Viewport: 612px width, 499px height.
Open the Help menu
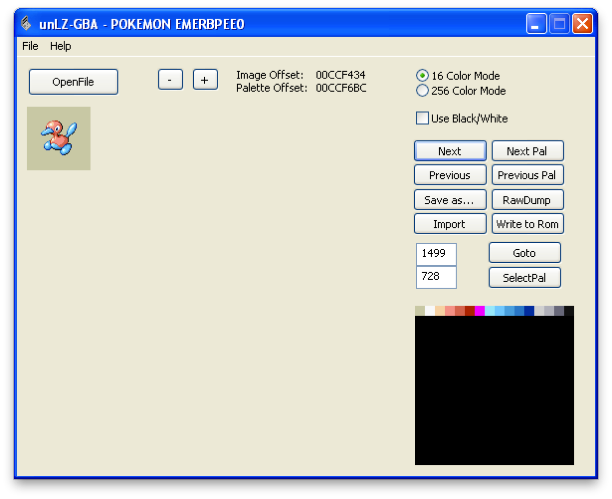click(60, 46)
